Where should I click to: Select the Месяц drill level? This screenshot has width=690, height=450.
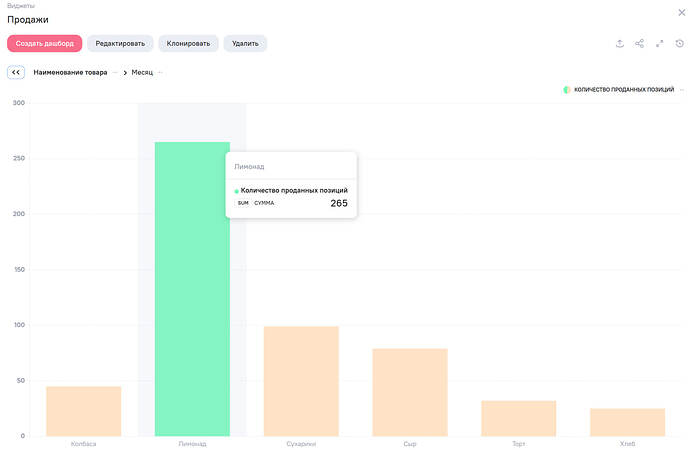142,72
